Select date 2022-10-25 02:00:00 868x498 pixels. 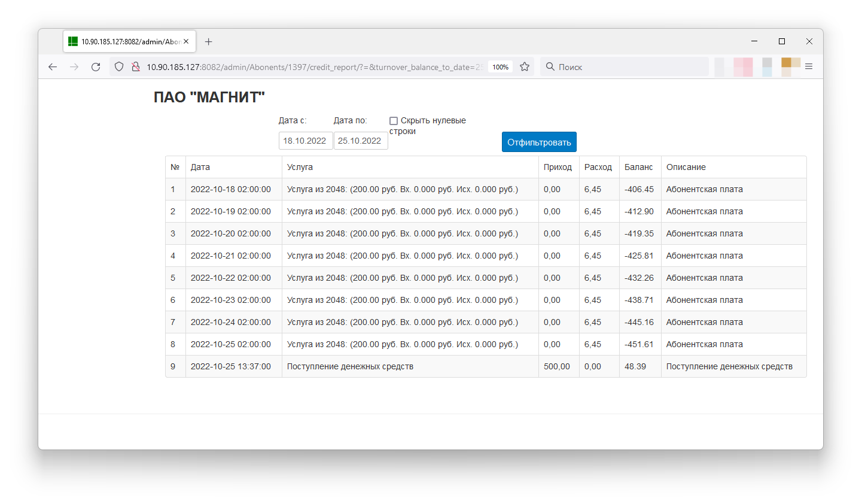pyautogui.click(x=231, y=344)
